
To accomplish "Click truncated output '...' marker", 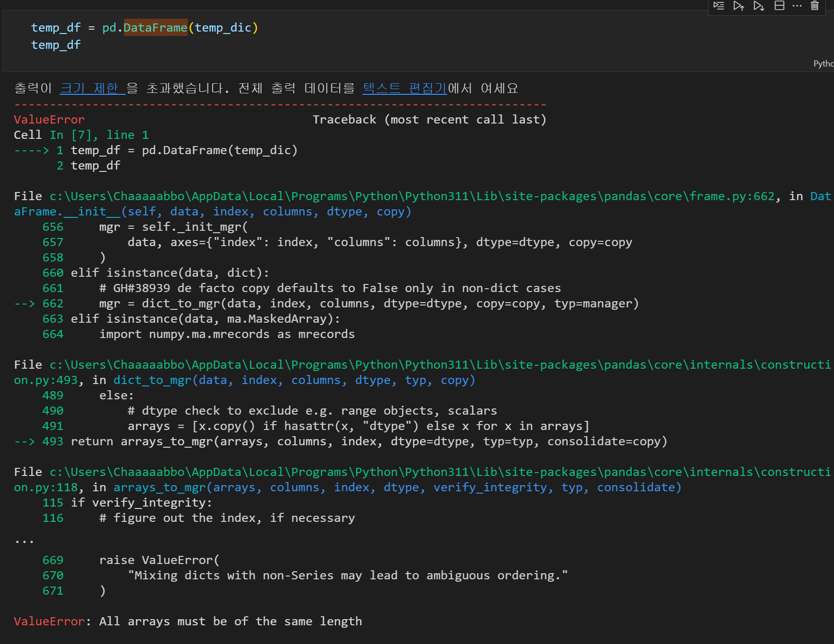I will click(24, 541).
